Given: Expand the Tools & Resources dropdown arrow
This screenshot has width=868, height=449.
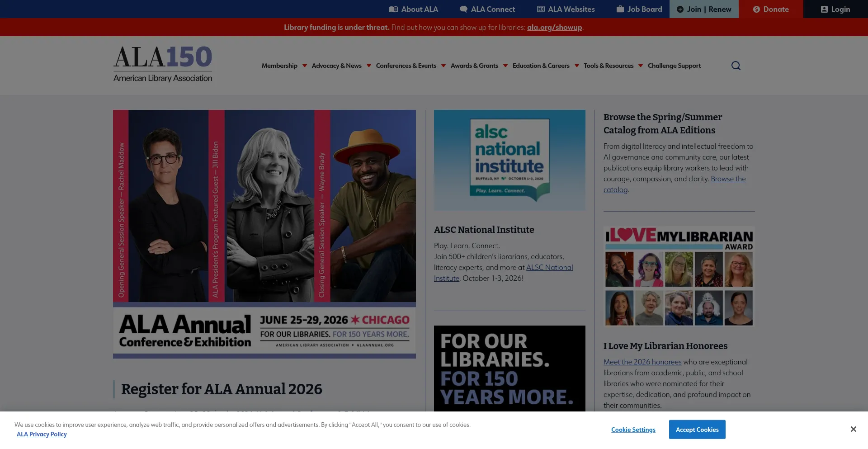Looking at the screenshot, I should (641, 66).
